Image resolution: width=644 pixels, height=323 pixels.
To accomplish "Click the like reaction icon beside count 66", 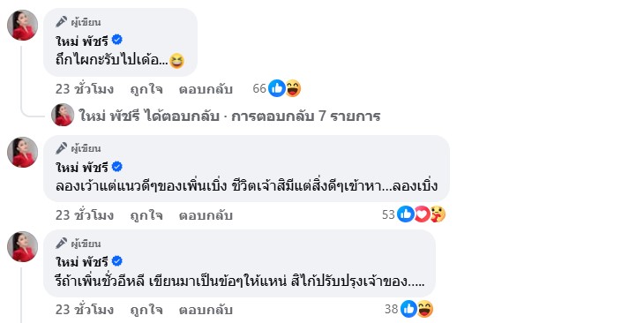I will pos(277,88).
